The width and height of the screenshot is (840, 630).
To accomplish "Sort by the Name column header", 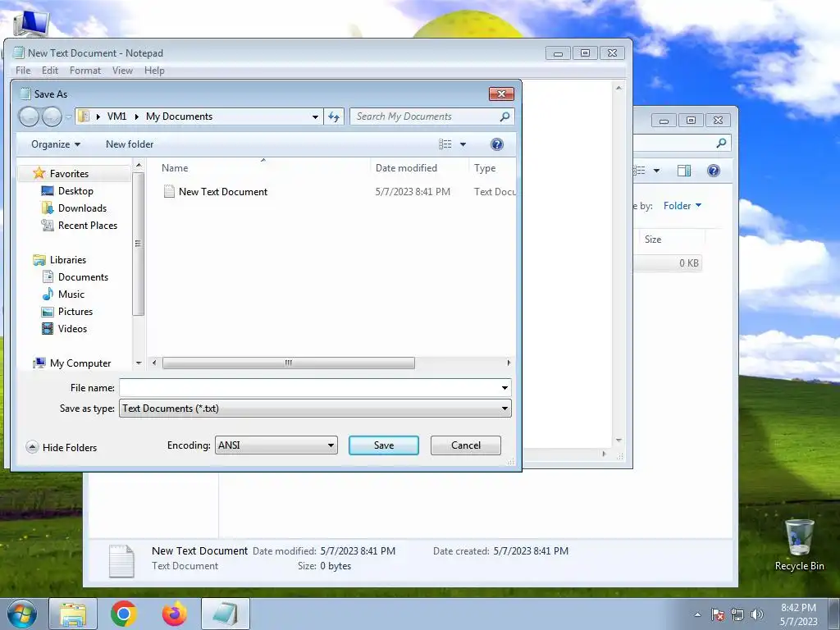I will (x=175, y=167).
